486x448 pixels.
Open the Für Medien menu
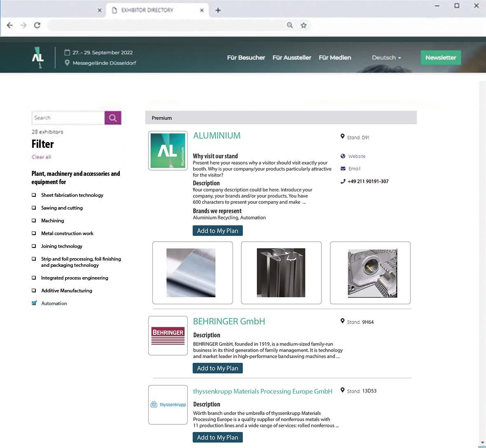335,58
